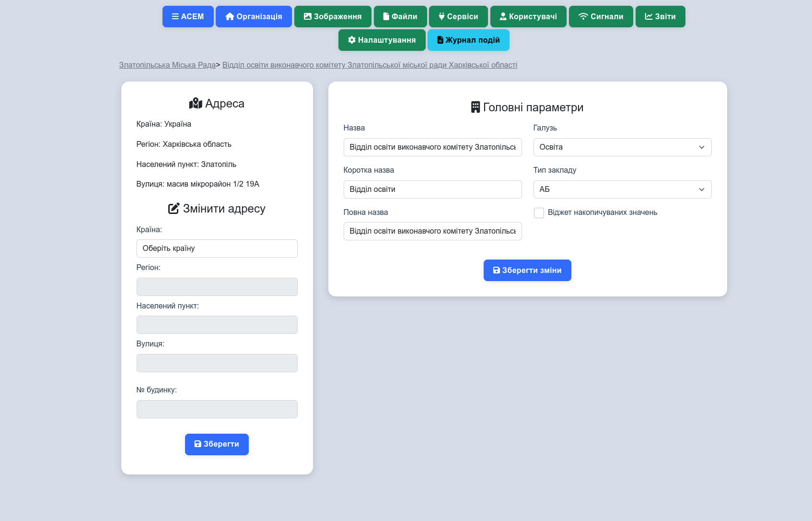Viewport: 812px width, 521px height.
Task: Click the Коротка назва input field
Action: (x=432, y=189)
